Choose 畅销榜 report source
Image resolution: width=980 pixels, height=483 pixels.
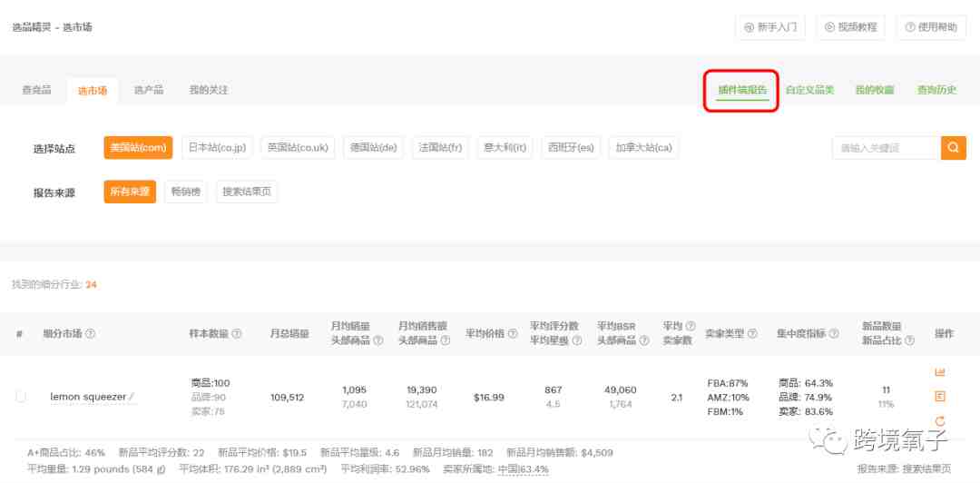(186, 192)
